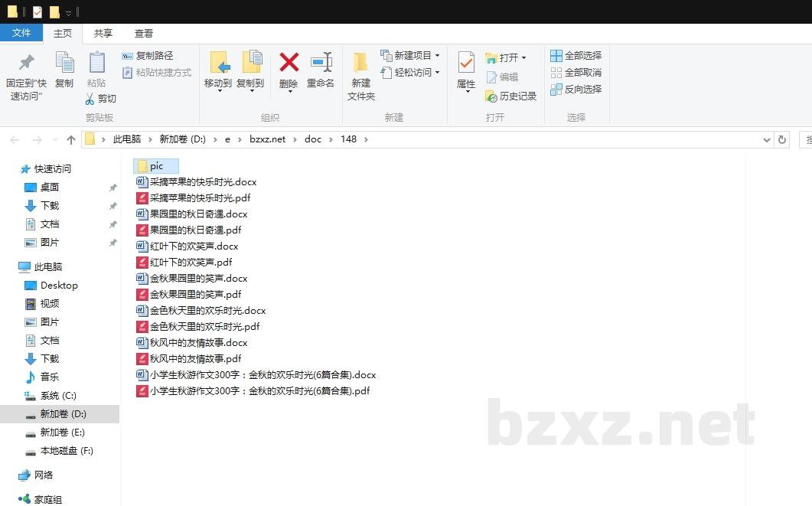
Task: Select 红叶下的欢笑声.pdf file
Action: click(191, 263)
